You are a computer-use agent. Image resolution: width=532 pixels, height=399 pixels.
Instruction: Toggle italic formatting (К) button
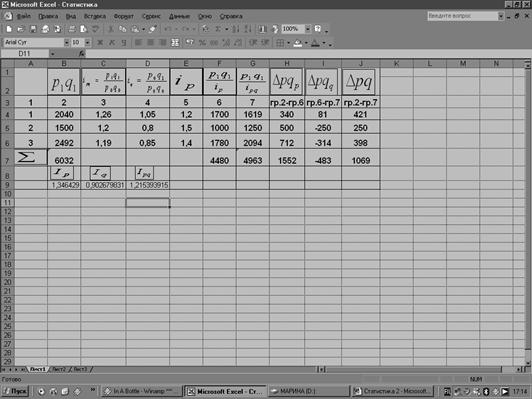[112, 43]
